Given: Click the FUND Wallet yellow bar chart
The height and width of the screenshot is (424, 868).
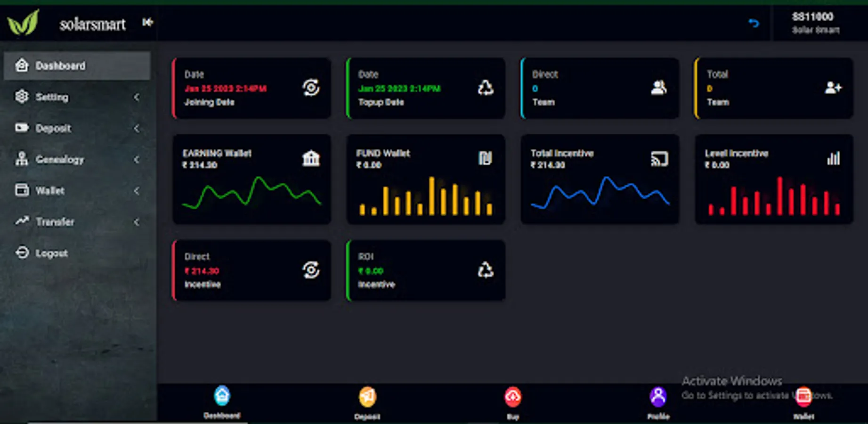Looking at the screenshot, I should [426, 196].
